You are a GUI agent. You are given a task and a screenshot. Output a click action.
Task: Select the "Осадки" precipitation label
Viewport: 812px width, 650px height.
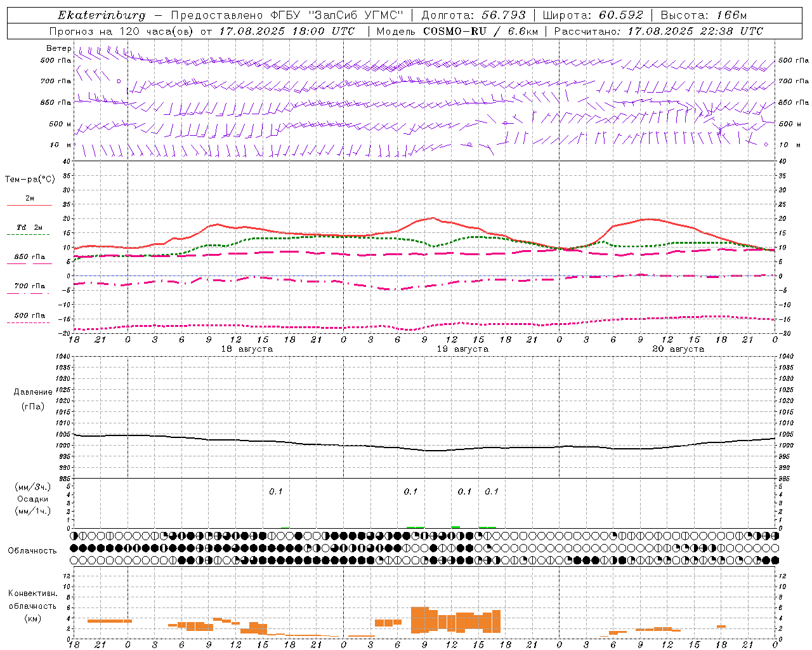[33, 499]
